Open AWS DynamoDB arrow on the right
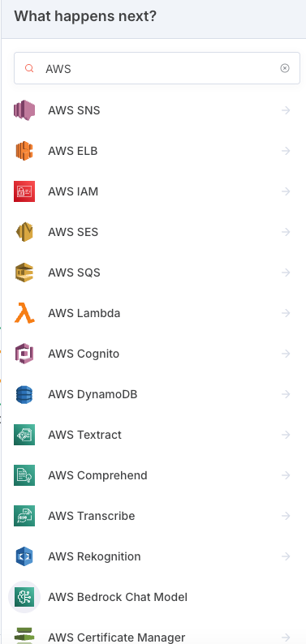 click(286, 394)
